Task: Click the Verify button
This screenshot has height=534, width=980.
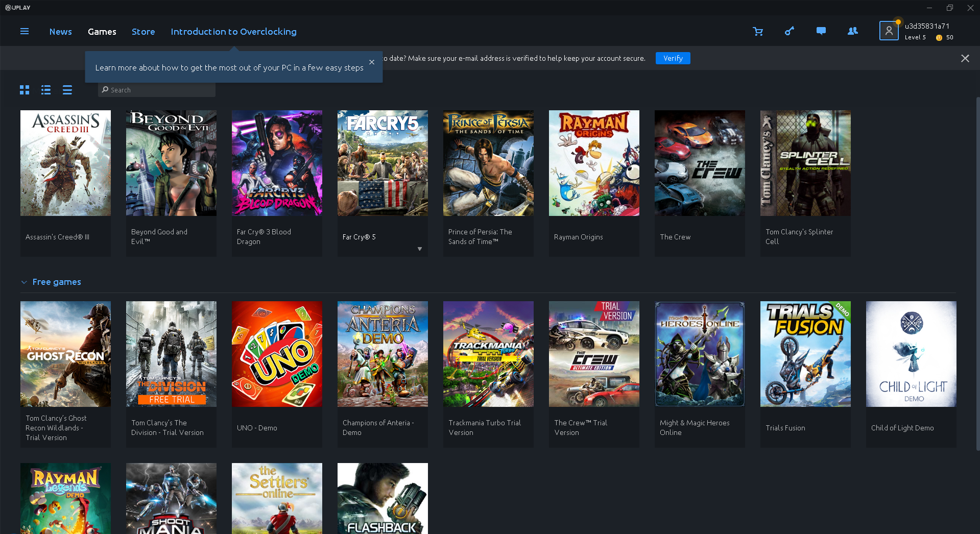Action: [673, 58]
